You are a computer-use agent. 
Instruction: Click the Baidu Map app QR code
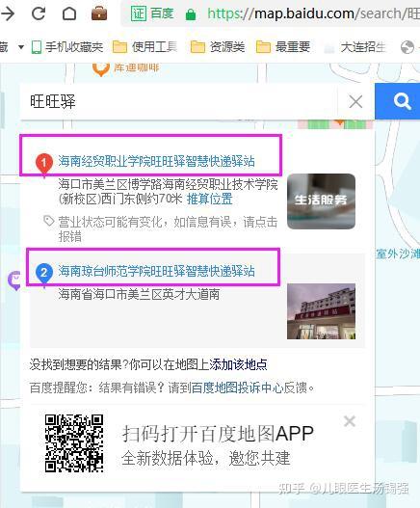tap(74, 443)
